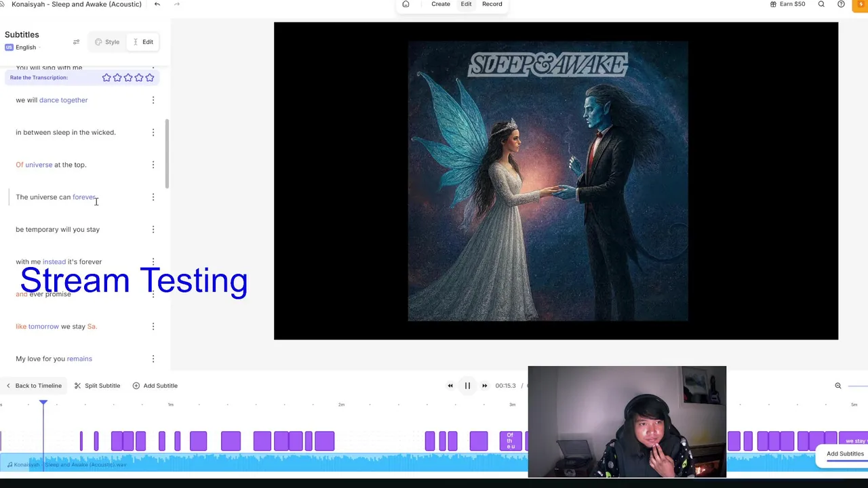Open the English language dropdown
This screenshot has height=488, width=868.
[x=22, y=47]
